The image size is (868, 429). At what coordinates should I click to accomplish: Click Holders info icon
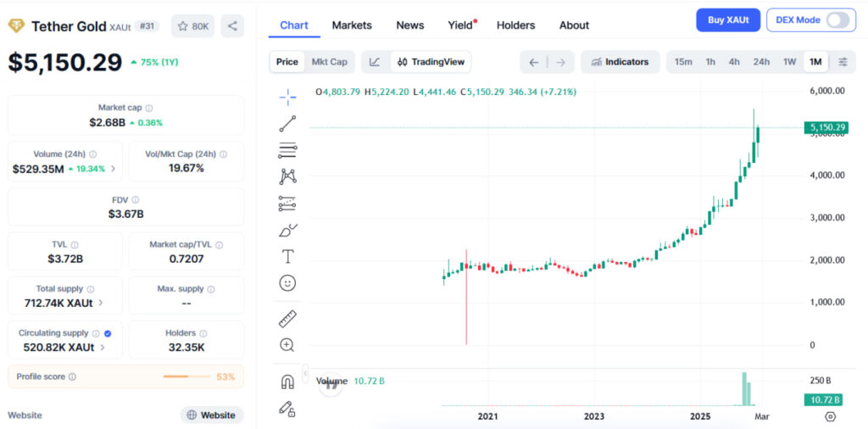203,333
